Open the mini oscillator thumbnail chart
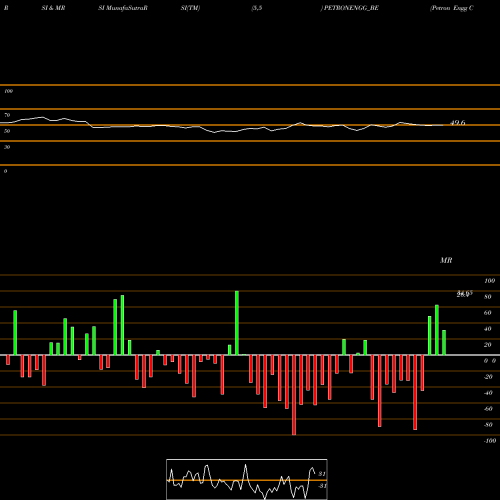This screenshot has width=500, height=500. pos(247,479)
